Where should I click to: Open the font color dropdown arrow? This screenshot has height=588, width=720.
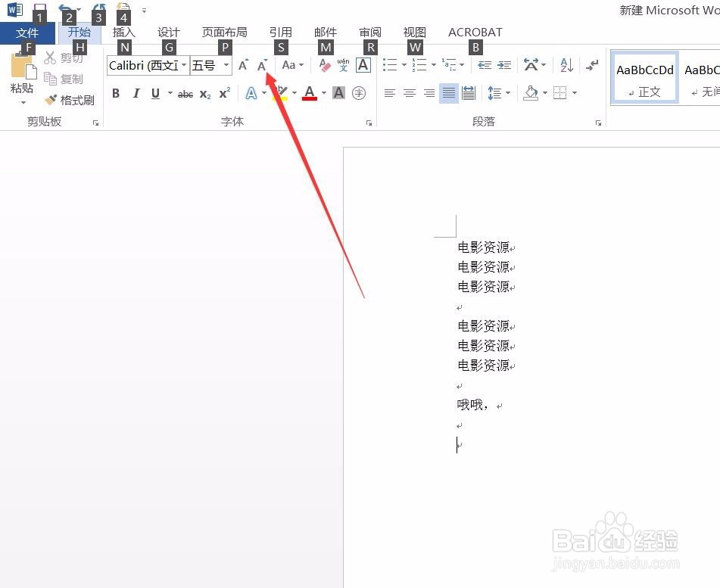pos(324,93)
